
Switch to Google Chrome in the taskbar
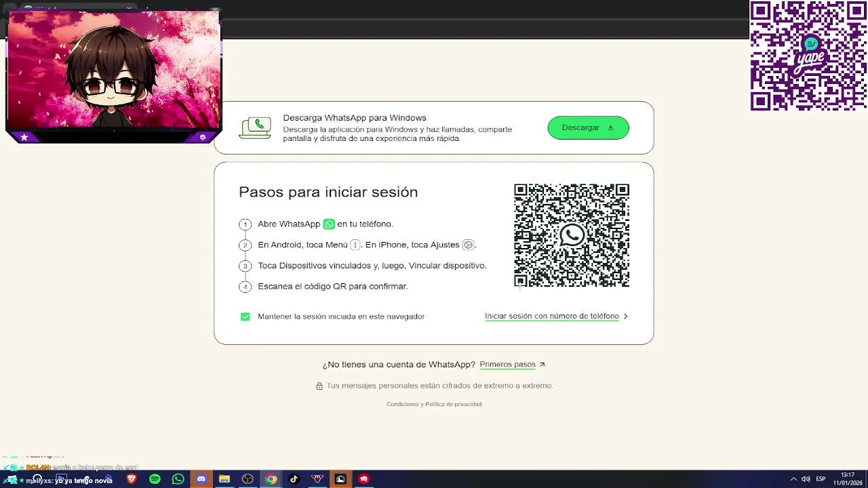click(x=271, y=479)
